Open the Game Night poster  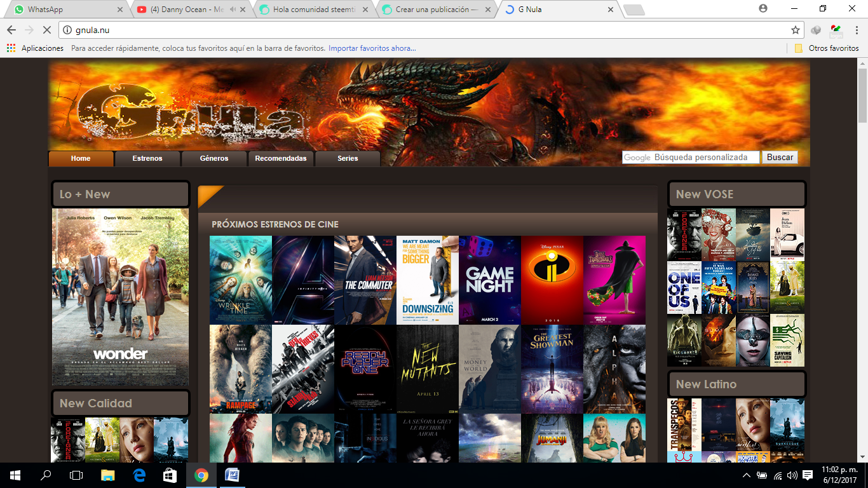(x=490, y=280)
